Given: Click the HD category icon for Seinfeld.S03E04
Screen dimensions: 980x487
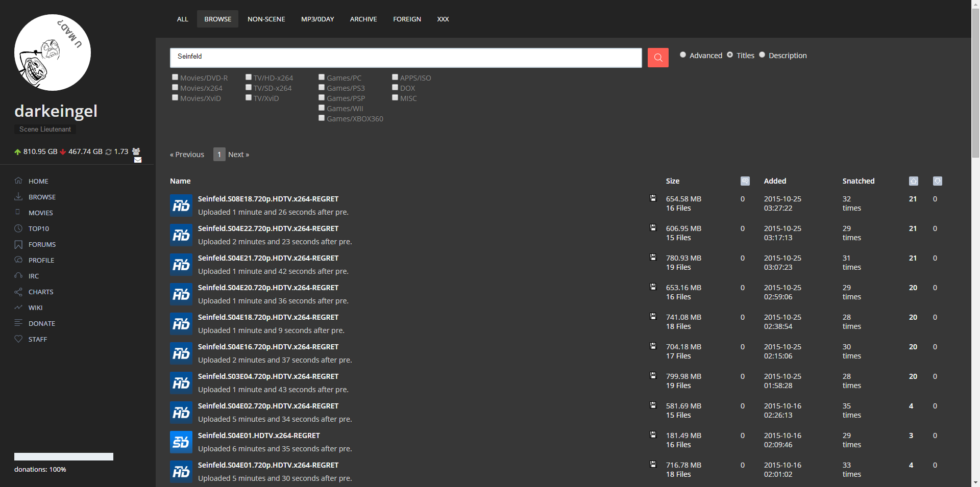Looking at the screenshot, I should [181, 383].
